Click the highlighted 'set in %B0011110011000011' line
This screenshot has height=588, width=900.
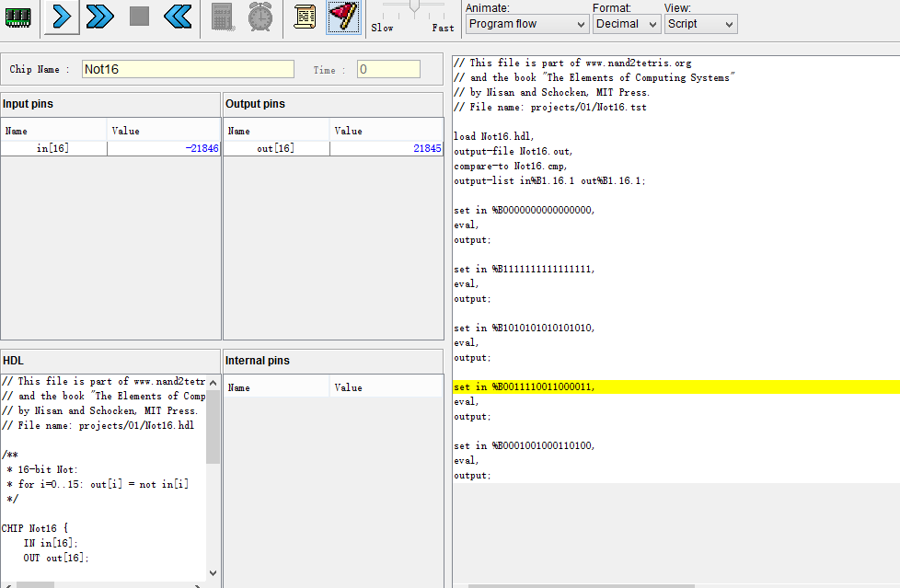525,386
